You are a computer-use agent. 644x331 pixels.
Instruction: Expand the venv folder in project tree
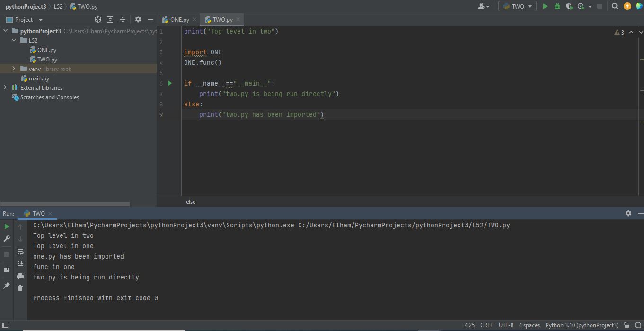pyautogui.click(x=14, y=69)
